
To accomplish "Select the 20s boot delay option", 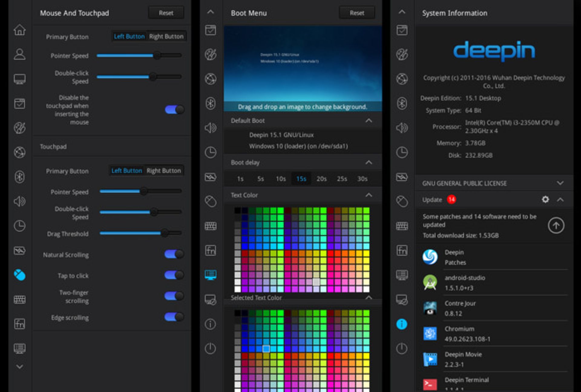I will pos(321,179).
